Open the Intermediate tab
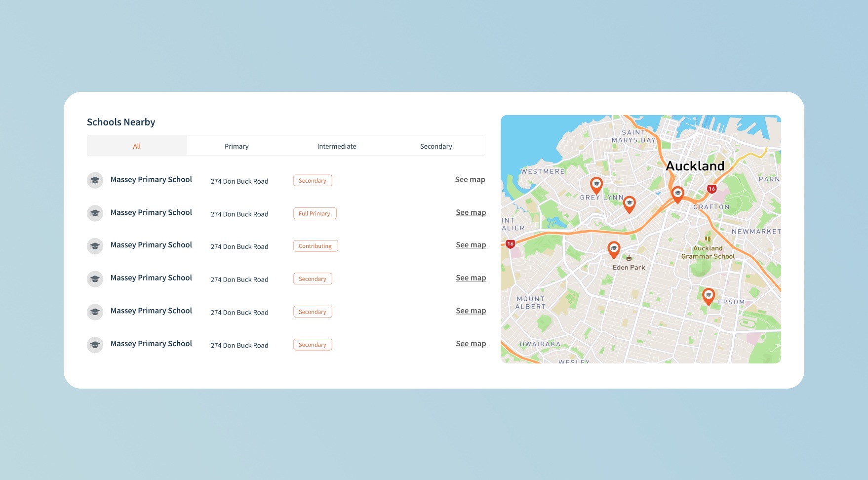868x480 pixels. pyautogui.click(x=336, y=146)
